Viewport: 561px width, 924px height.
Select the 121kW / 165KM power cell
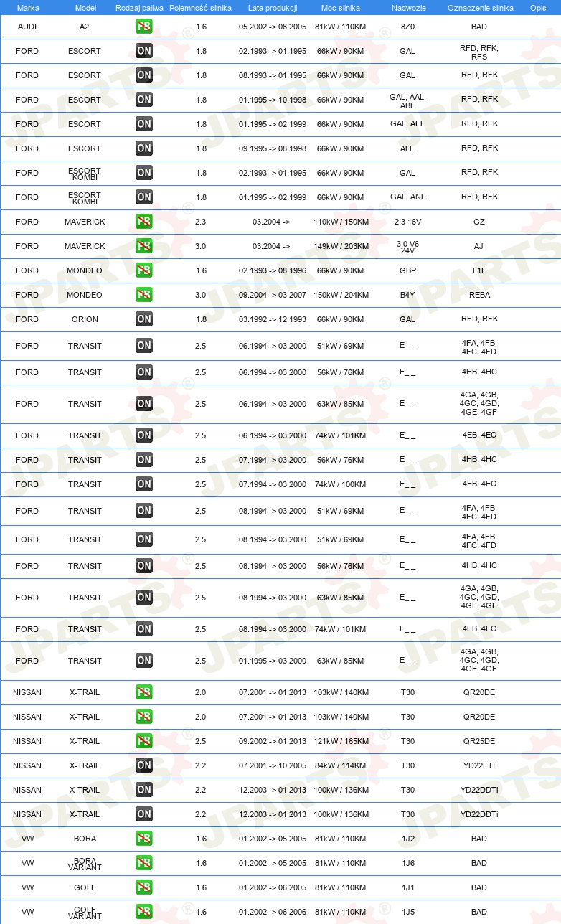pyautogui.click(x=340, y=740)
